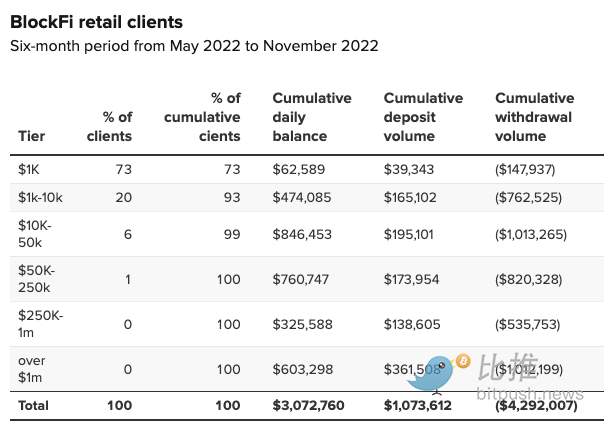Click '99' in the $10K-50k row
This screenshot has height=421, width=604.
(232, 235)
